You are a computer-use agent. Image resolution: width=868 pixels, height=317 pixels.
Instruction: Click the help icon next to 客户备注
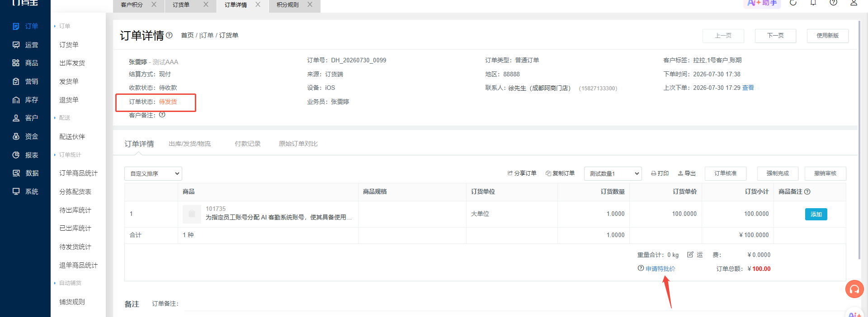tap(162, 115)
